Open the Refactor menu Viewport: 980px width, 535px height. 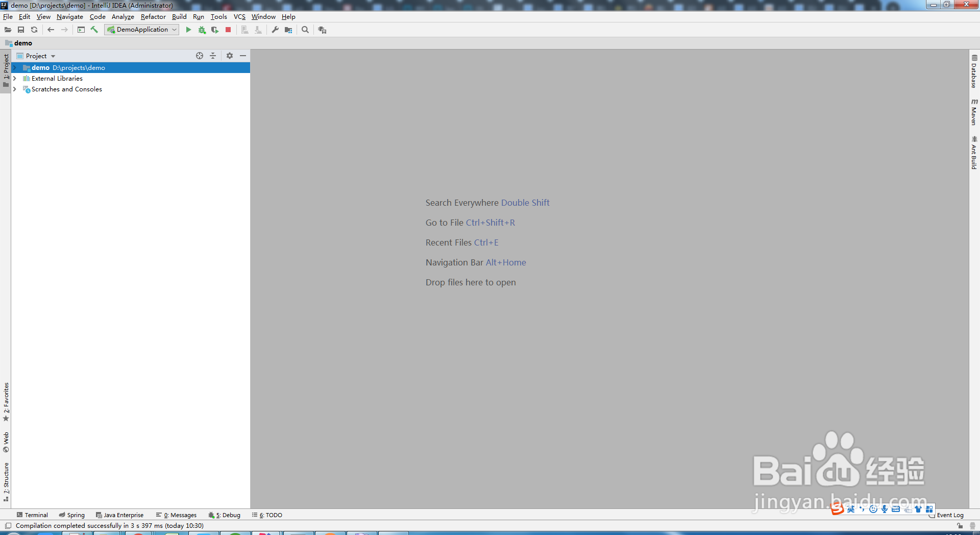coord(153,16)
